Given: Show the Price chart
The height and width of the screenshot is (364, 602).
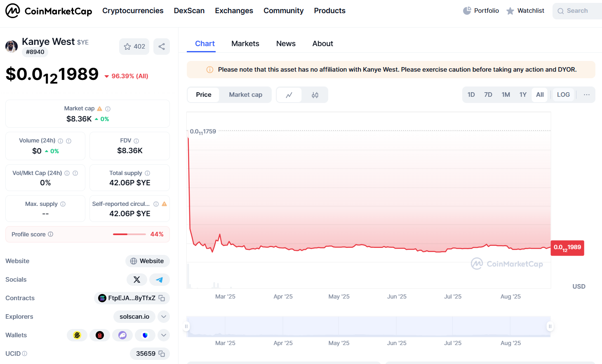Looking at the screenshot, I should 204,95.
